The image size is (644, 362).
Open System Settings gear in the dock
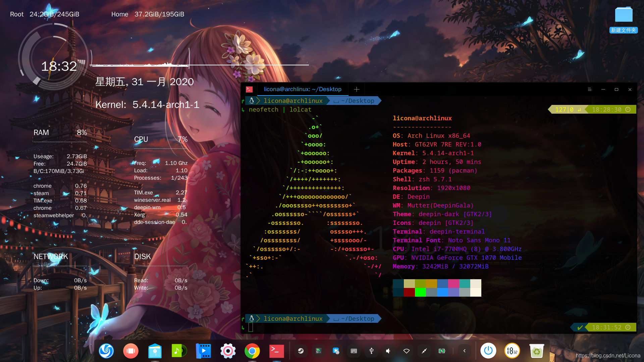tap(228, 351)
